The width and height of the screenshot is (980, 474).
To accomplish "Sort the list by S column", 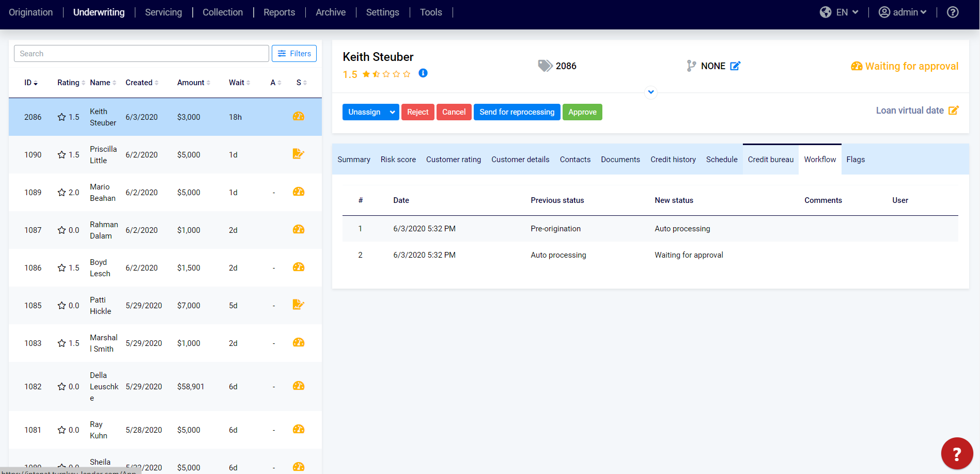I will pos(302,83).
